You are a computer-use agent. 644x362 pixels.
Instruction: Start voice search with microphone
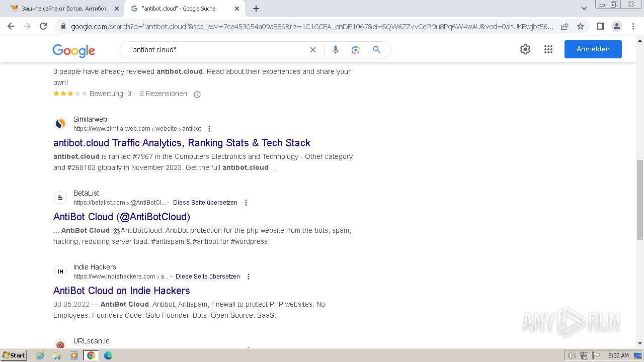336,50
